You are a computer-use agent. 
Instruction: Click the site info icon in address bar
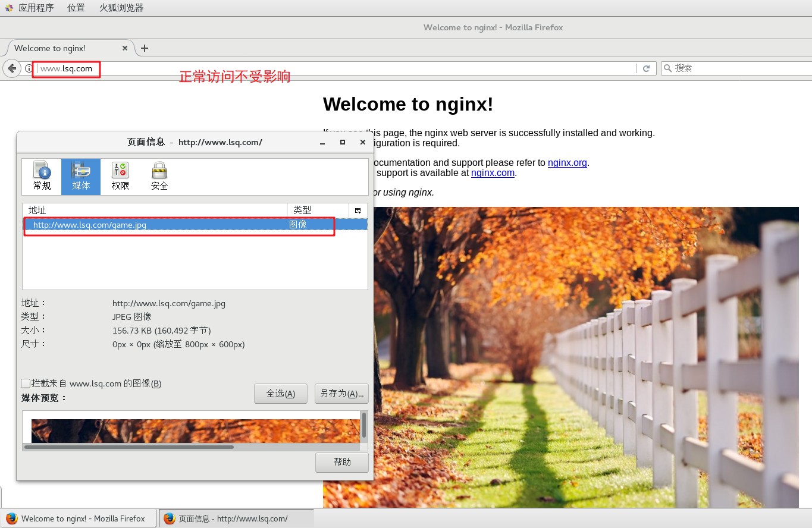(29, 68)
